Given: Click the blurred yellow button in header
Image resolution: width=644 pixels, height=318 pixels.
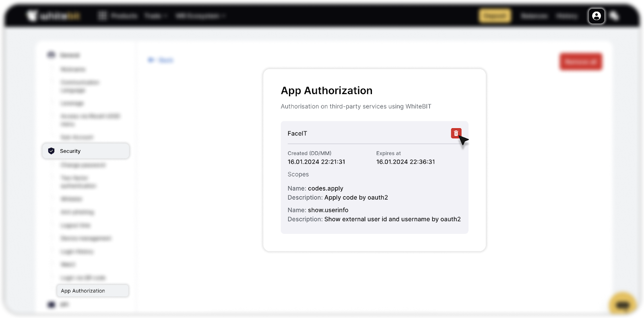Looking at the screenshot, I should (x=495, y=16).
